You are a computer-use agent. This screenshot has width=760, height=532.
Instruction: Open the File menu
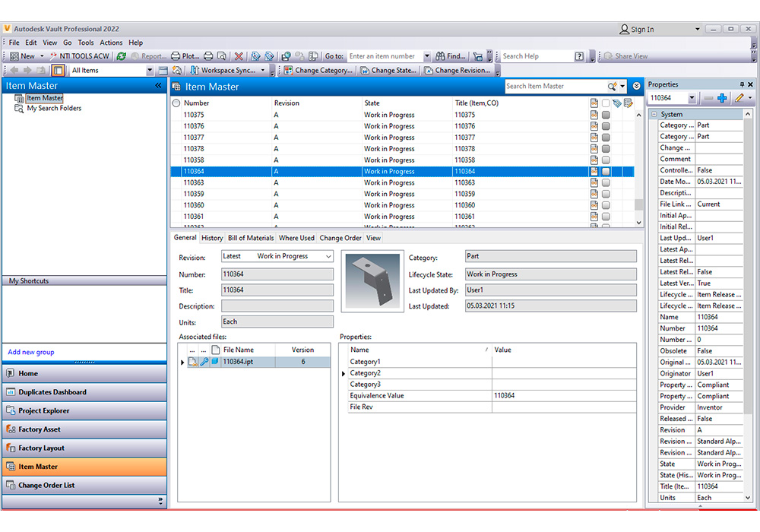(x=14, y=43)
